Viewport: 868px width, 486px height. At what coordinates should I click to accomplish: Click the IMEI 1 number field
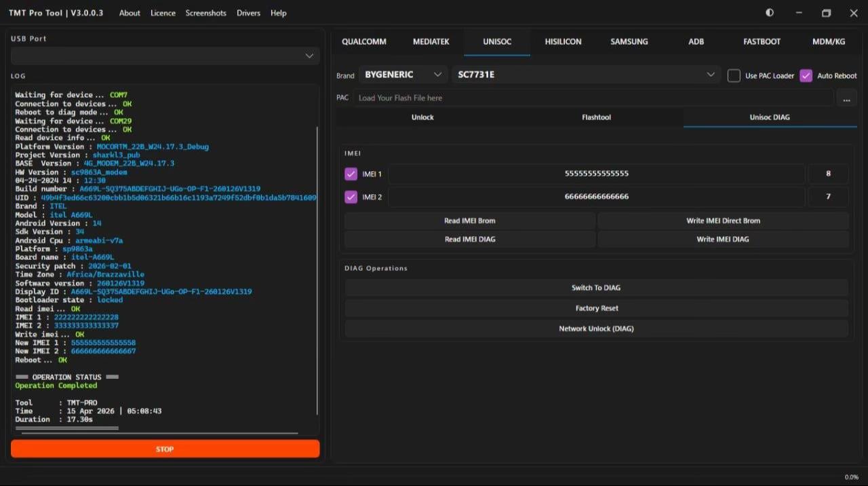tap(596, 174)
